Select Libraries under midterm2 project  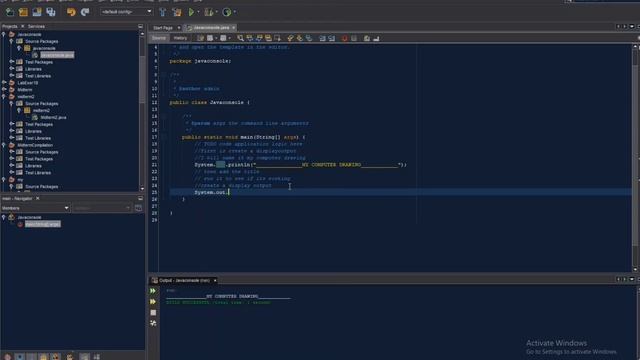tap(33, 131)
